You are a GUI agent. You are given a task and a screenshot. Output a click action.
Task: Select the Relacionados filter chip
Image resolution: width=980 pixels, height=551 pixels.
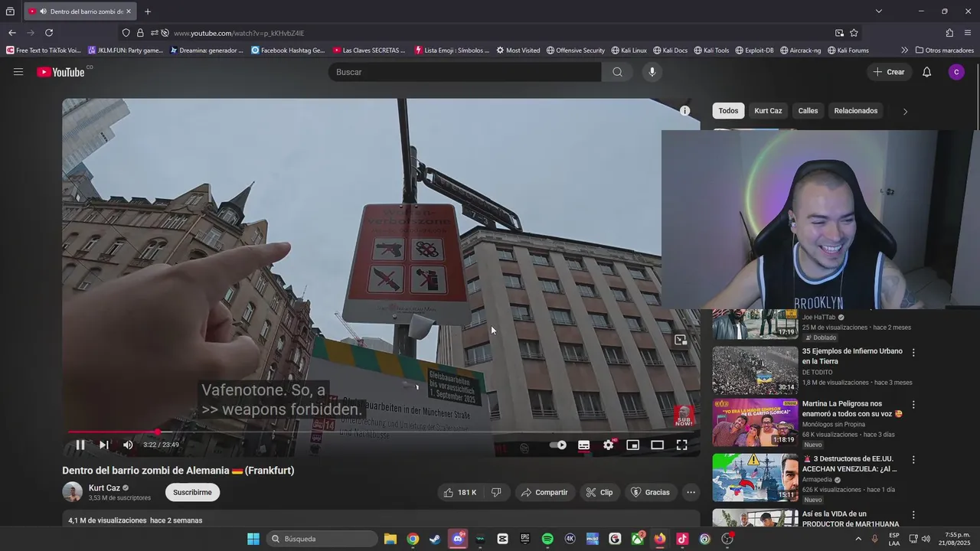pos(855,111)
